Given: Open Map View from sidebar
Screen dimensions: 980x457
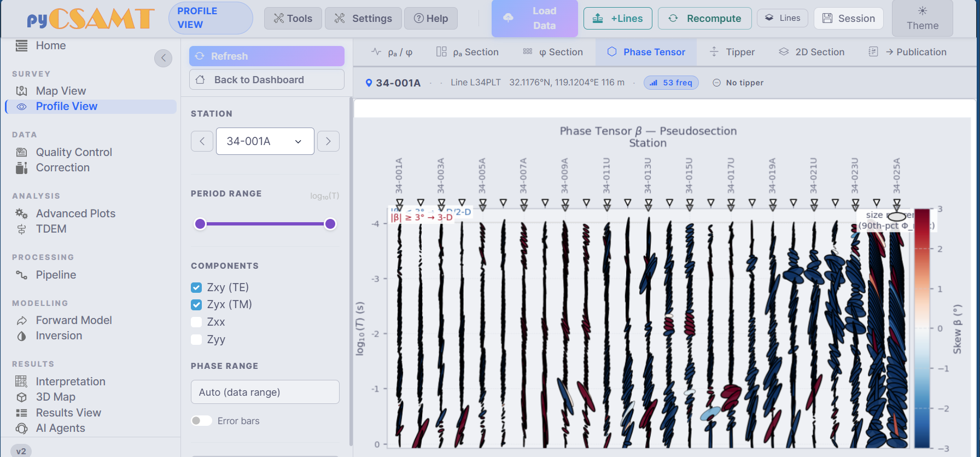Looking at the screenshot, I should click(60, 91).
